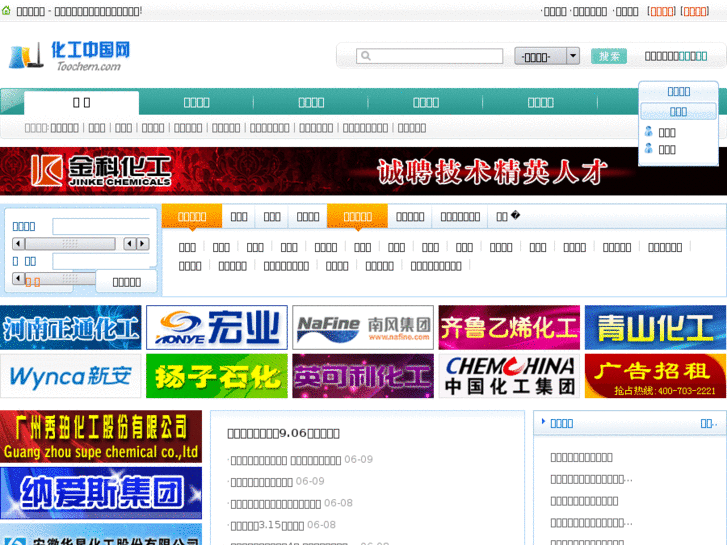The width and height of the screenshot is (727, 545).
Task: Open the third tab in the teal navigation bar
Action: (x=311, y=103)
